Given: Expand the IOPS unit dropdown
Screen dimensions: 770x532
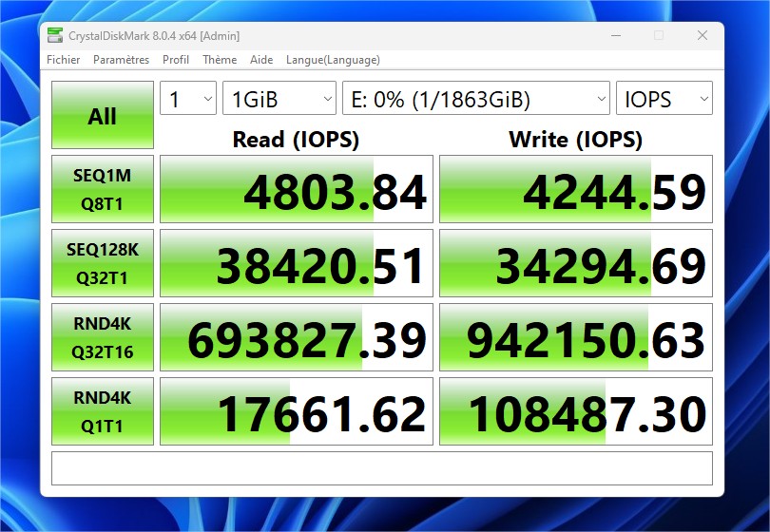Looking at the screenshot, I should point(664,98).
